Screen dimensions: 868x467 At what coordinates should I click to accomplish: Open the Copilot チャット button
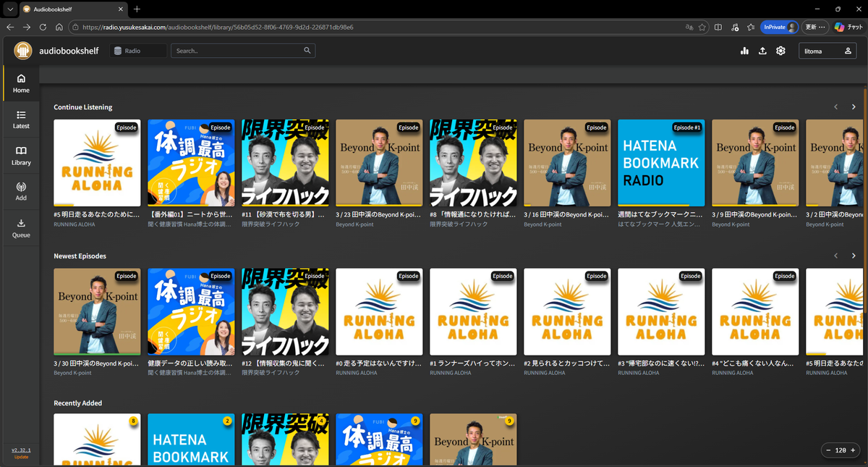click(848, 27)
